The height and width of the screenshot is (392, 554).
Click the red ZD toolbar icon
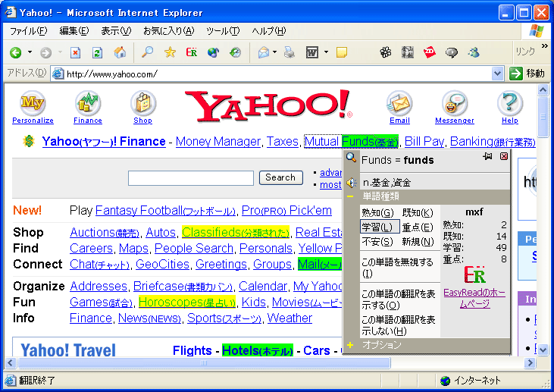430,52
